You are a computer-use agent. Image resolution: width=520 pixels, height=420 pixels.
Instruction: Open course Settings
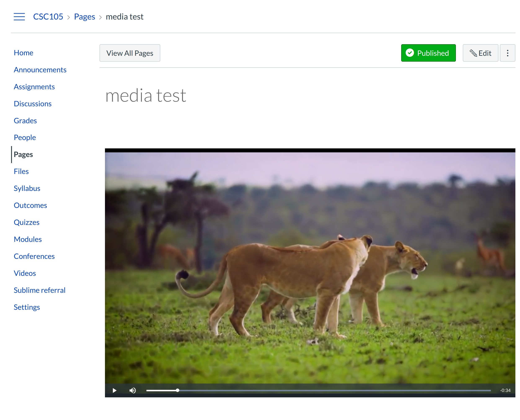[27, 307]
